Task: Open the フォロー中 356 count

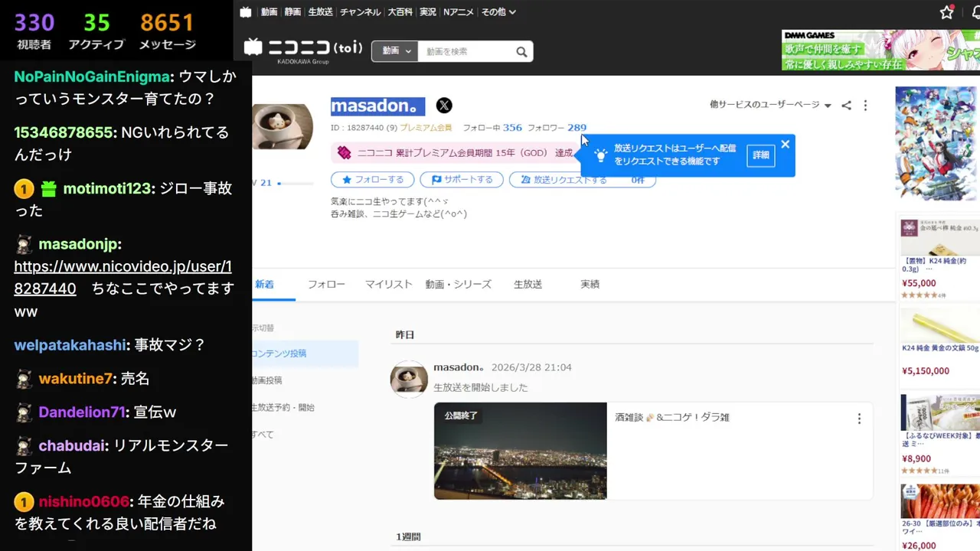Action: (492, 128)
